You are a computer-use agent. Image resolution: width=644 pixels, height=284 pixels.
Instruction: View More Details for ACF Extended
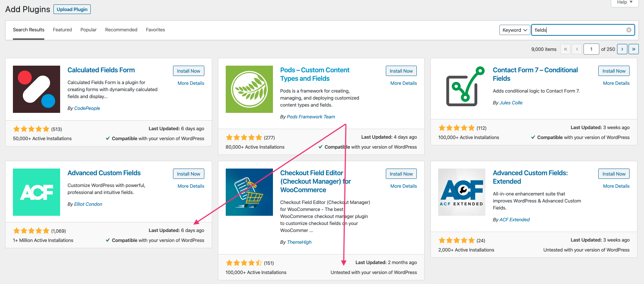coord(616,186)
